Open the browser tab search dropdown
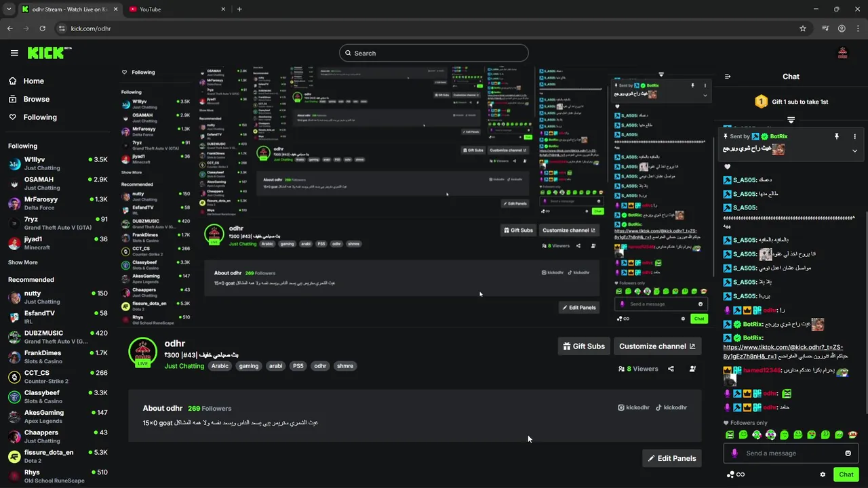The height and width of the screenshot is (488, 868). [8, 9]
